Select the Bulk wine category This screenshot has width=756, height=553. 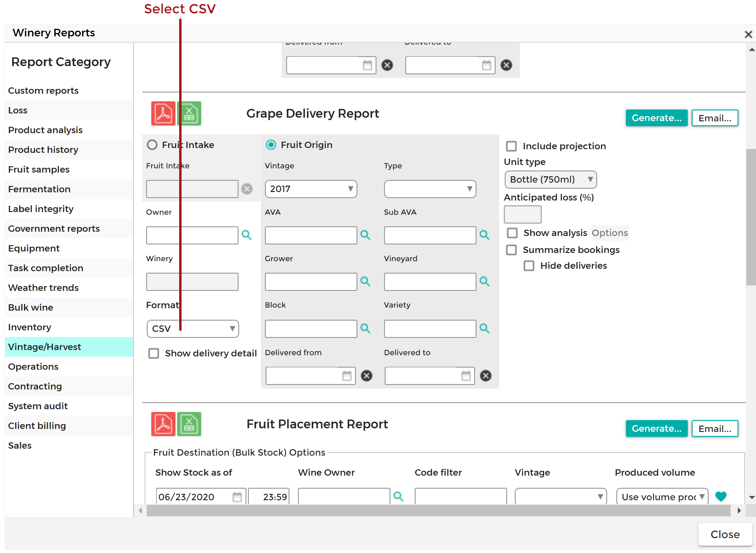(69, 308)
